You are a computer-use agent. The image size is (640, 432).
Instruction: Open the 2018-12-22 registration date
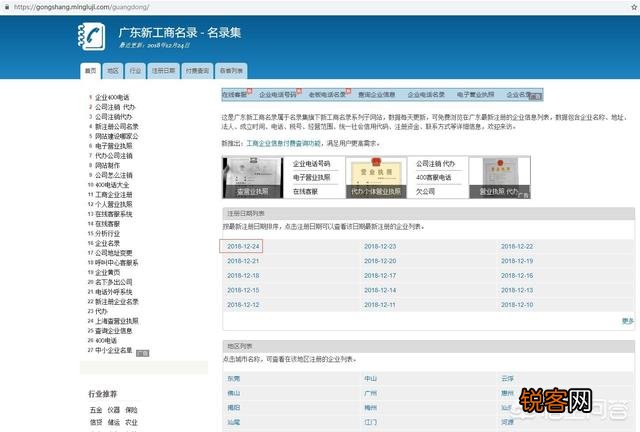click(517, 246)
